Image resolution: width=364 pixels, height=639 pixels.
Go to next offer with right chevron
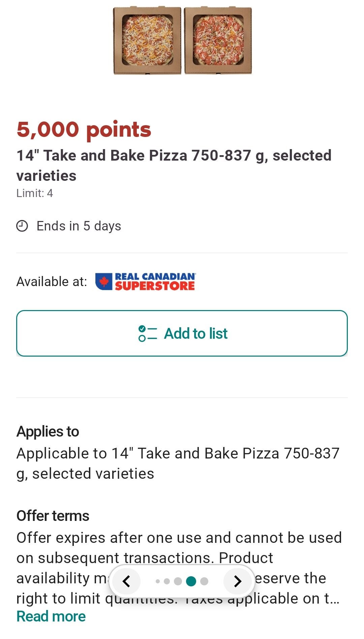pos(238,581)
